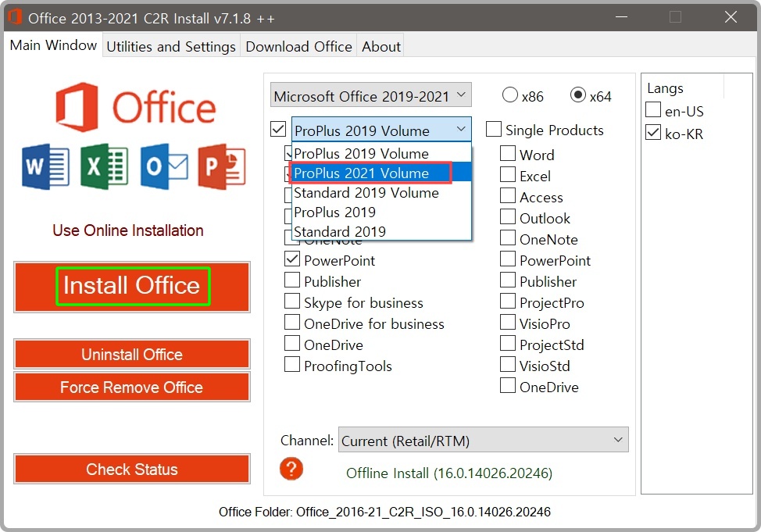The height and width of the screenshot is (532, 761).
Task: Click the title bar Office app icon
Action: pos(15,17)
